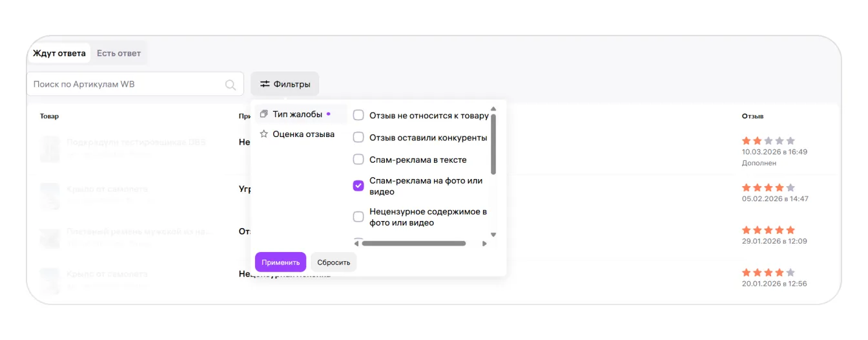Select the 'Ждут ответа' tab
Image resolution: width=868 pixels, height=340 pixels.
(59, 53)
